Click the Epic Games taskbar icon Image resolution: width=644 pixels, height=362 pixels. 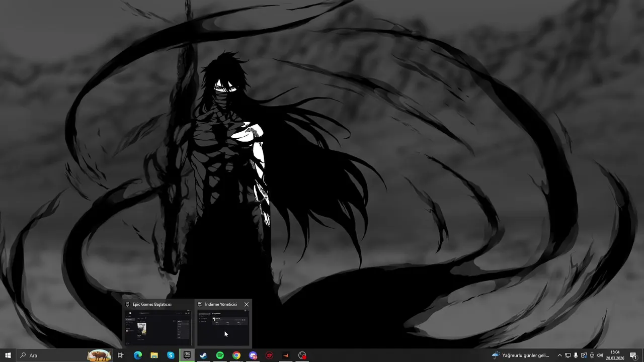pyautogui.click(x=187, y=355)
